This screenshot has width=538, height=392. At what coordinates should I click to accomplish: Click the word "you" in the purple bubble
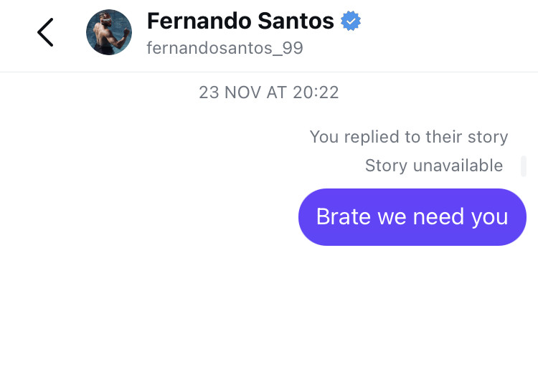(x=489, y=217)
